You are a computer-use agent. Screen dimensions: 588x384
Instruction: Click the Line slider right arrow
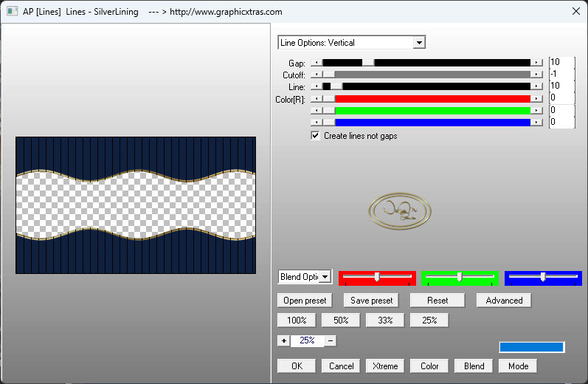point(536,86)
